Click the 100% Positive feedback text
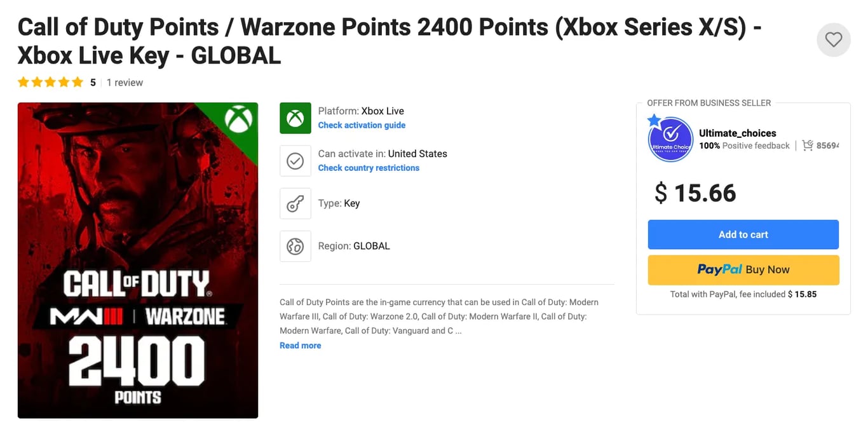The height and width of the screenshot is (427, 868). point(744,146)
